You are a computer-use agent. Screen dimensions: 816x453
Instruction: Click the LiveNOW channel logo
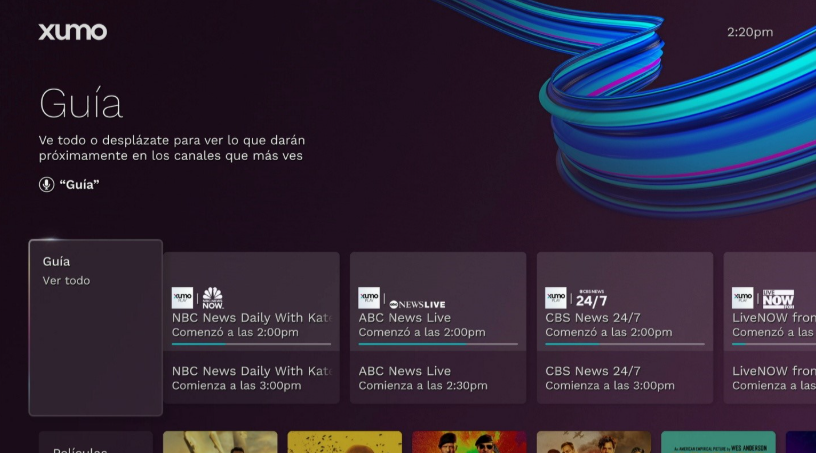pyautogui.click(x=778, y=298)
